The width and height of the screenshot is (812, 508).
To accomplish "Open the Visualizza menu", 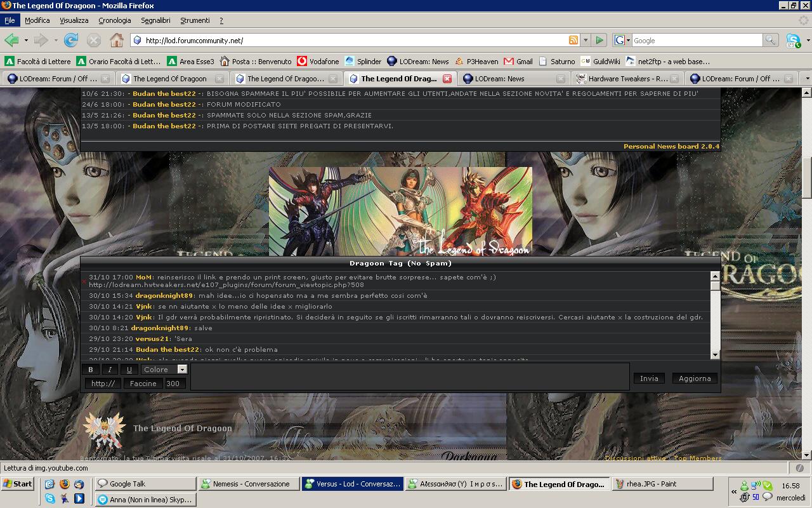I will pos(74,20).
